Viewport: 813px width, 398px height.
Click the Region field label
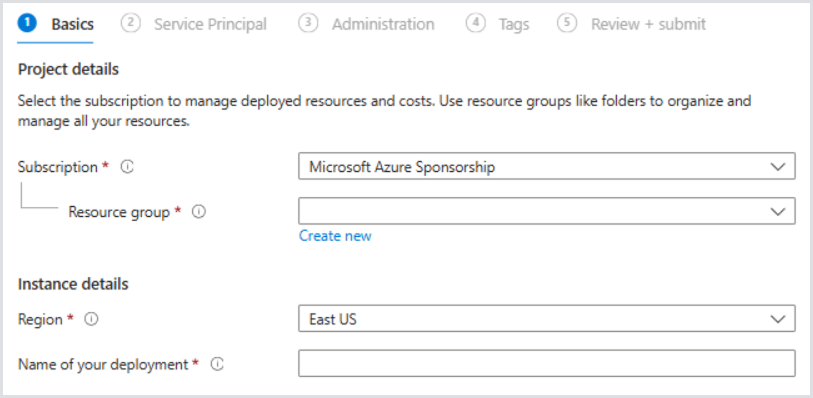tap(40, 320)
